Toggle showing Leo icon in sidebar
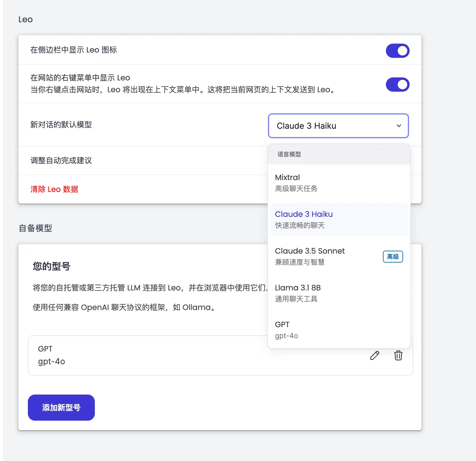Screen dimensions: 476x461 (397, 51)
